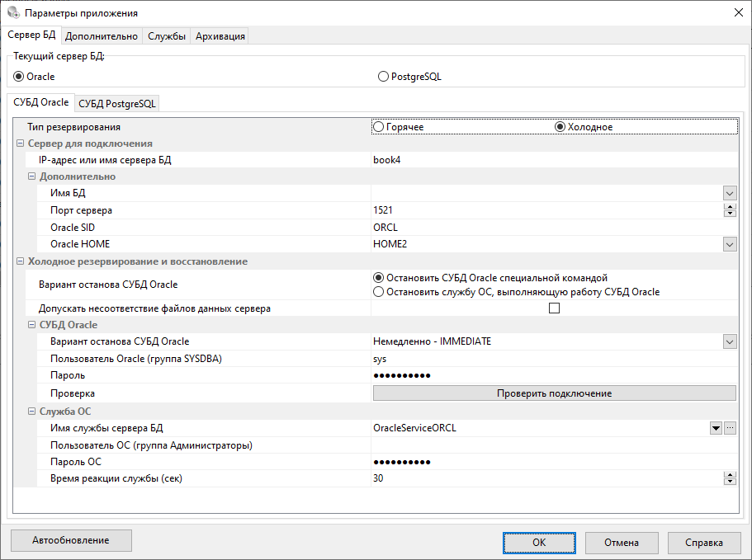This screenshot has height=560, width=752.
Task: Select Холодное backup type
Action: [x=584, y=127]
